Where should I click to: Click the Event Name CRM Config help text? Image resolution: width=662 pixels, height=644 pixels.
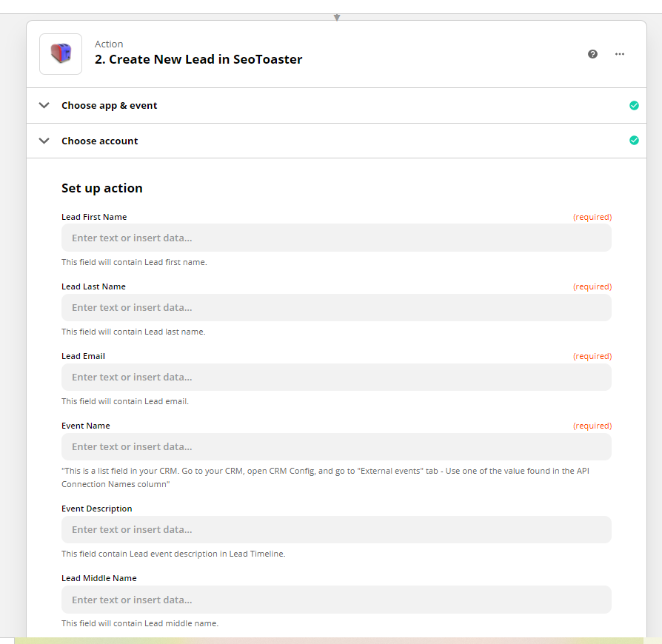(326, 477)
